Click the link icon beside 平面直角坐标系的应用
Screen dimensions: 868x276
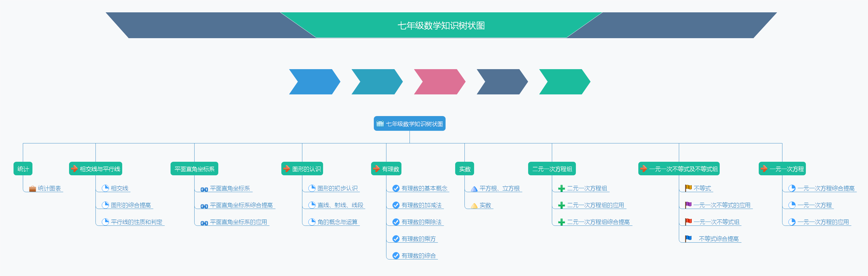click(x=204, y=223)
